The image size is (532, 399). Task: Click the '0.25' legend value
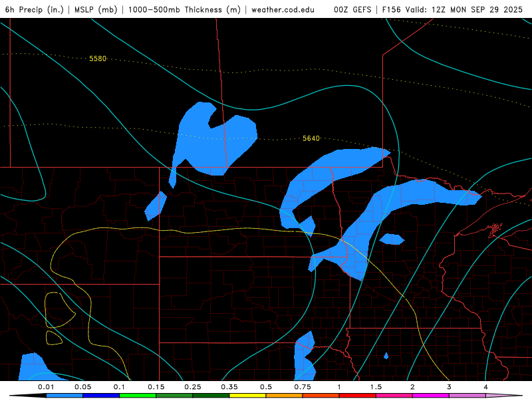[x=193, y=387]
